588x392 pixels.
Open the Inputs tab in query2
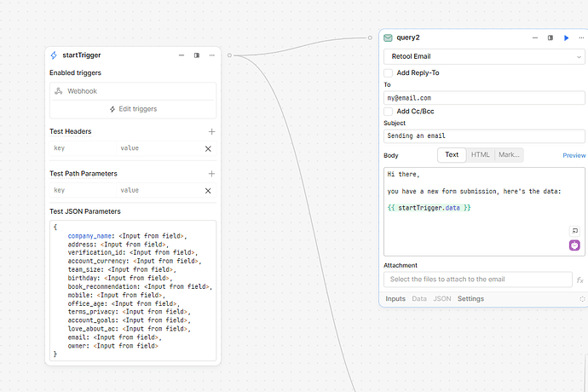tap(395, 298)
